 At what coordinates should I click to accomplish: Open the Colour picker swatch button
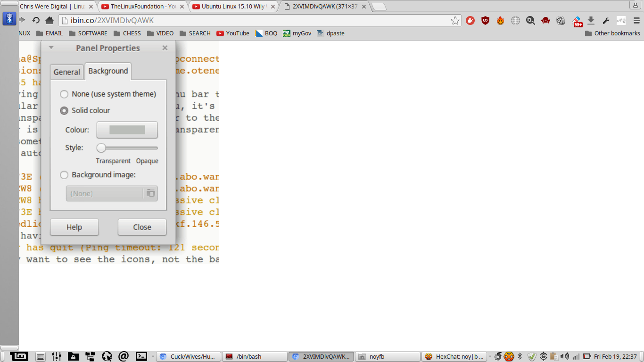coord(127,130)
